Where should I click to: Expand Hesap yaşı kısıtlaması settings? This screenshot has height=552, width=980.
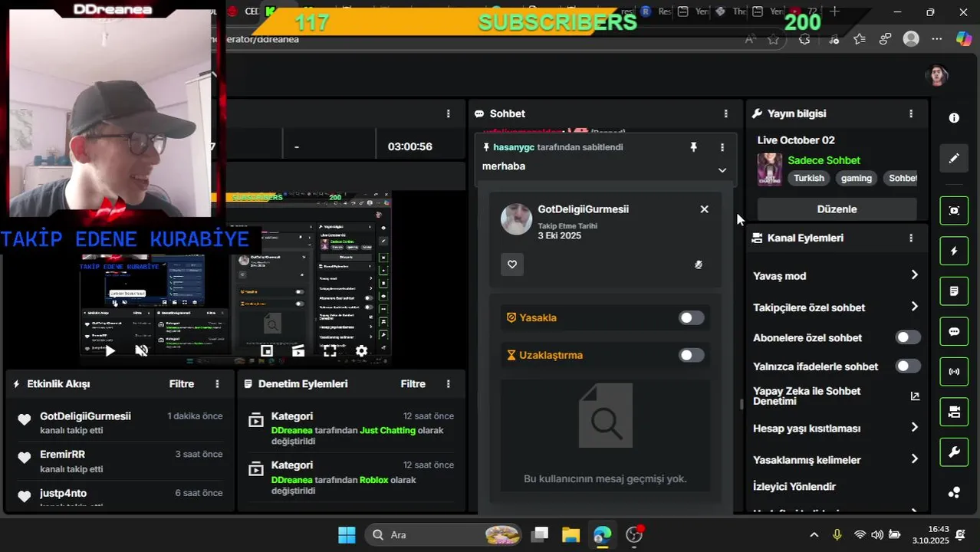point(914,427)
